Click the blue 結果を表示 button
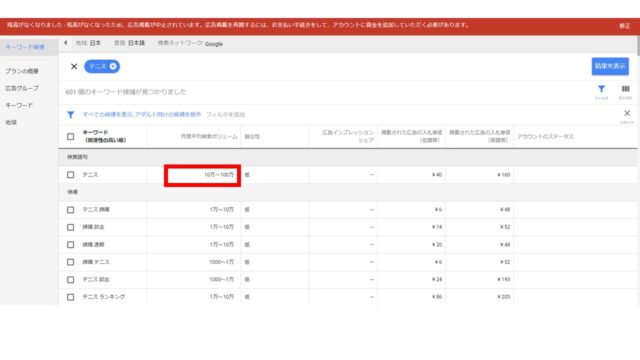Screen dimensions: 640x360 coord(610,66)
